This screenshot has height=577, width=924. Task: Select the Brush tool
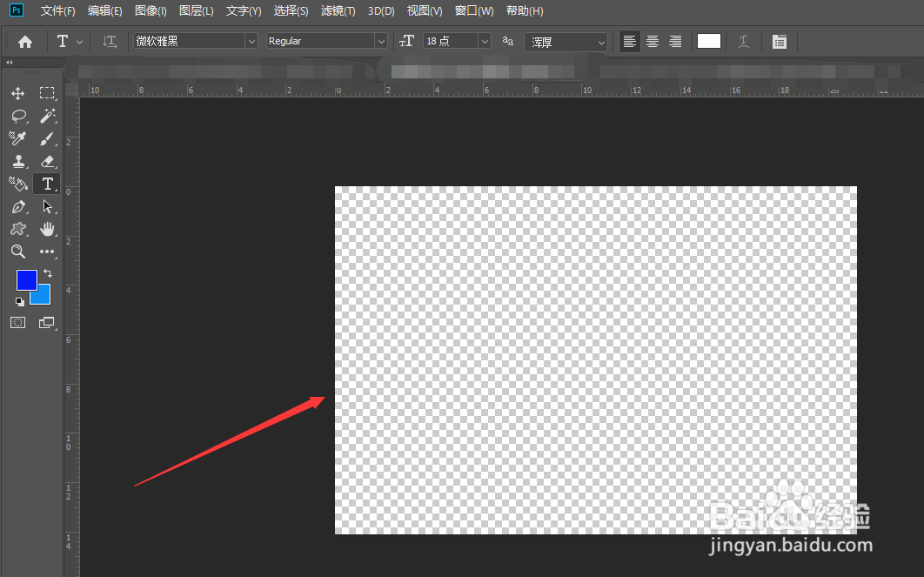click(x=48, y=138)
